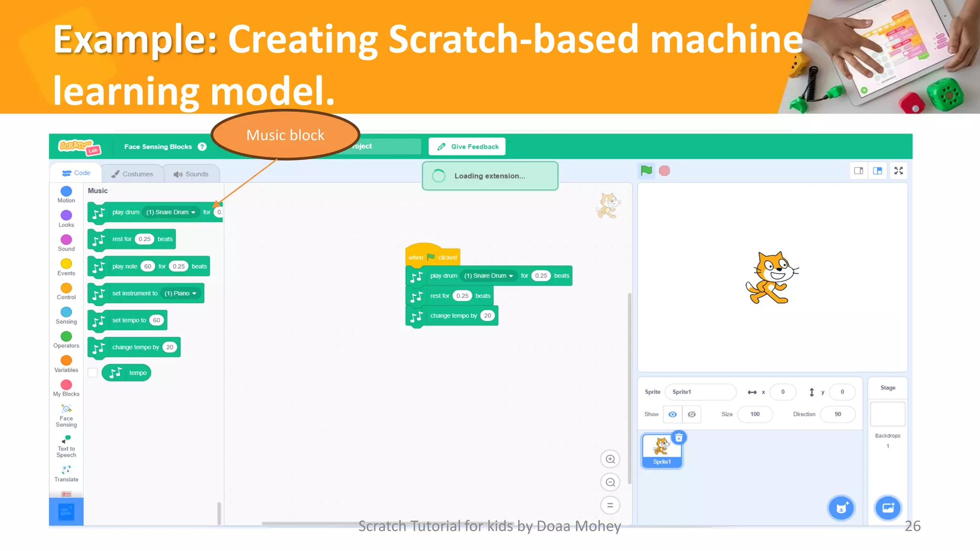Image resolution: width=980 pixels, height=551 pixels.
Task: Click the Give Feedback button
Action: pos(467,146)
